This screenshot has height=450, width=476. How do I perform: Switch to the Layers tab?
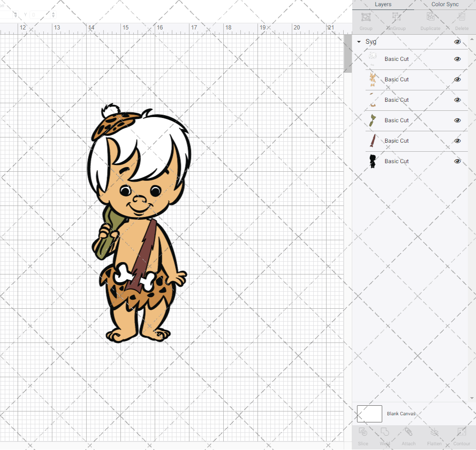pyautogui.click(x=383, y=4)
